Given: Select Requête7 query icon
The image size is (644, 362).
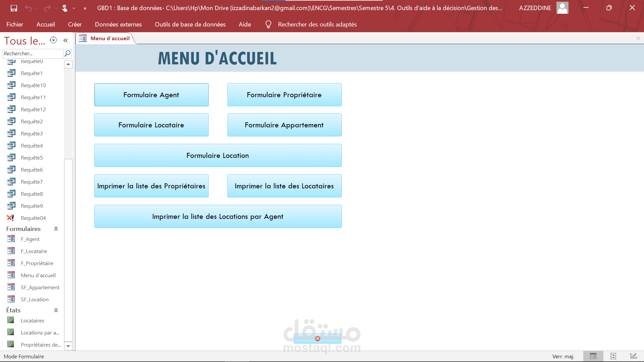Looking at the screenshot, I should [x=11, y=182].
